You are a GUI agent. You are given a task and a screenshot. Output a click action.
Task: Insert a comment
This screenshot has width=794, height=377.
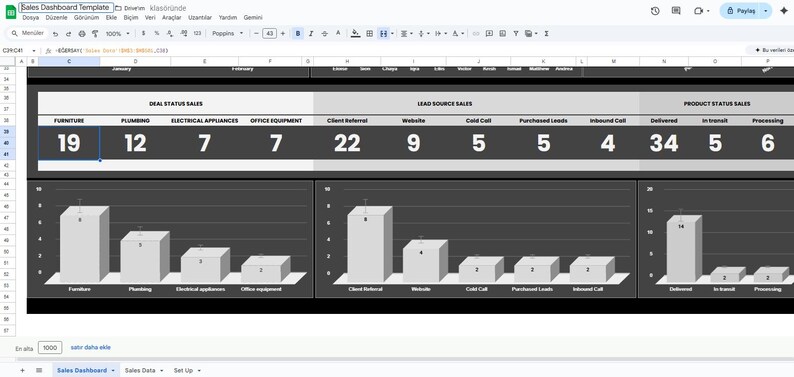click(x=489, y=33)
